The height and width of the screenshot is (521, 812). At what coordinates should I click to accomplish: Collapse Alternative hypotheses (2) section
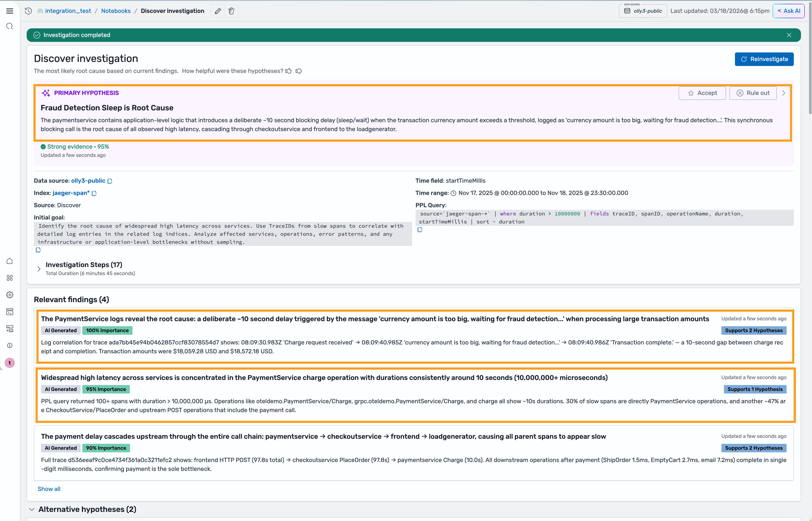click(x=32, y=509)
